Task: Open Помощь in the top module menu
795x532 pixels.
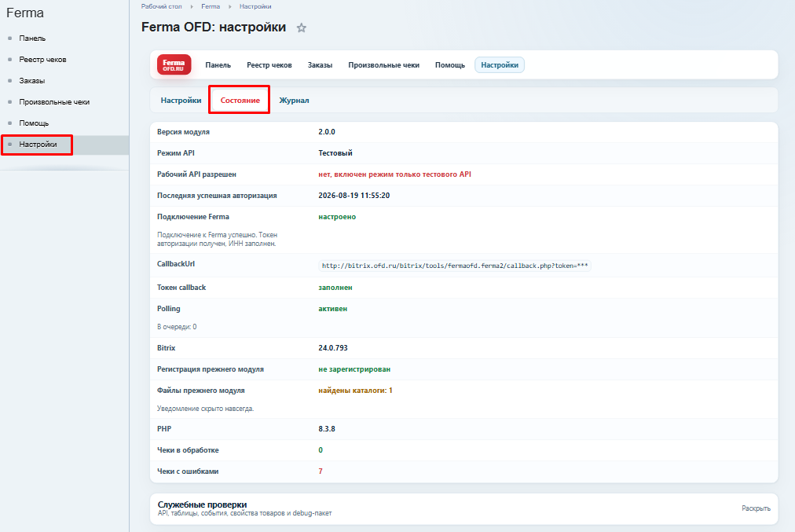Action: (449, 65)
